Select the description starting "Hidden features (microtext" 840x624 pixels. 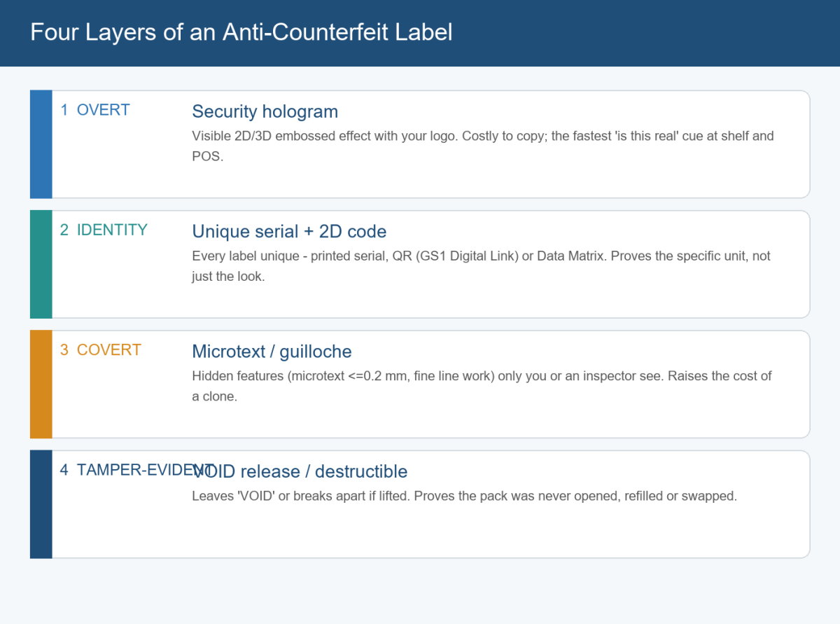[x=482, y=385]
